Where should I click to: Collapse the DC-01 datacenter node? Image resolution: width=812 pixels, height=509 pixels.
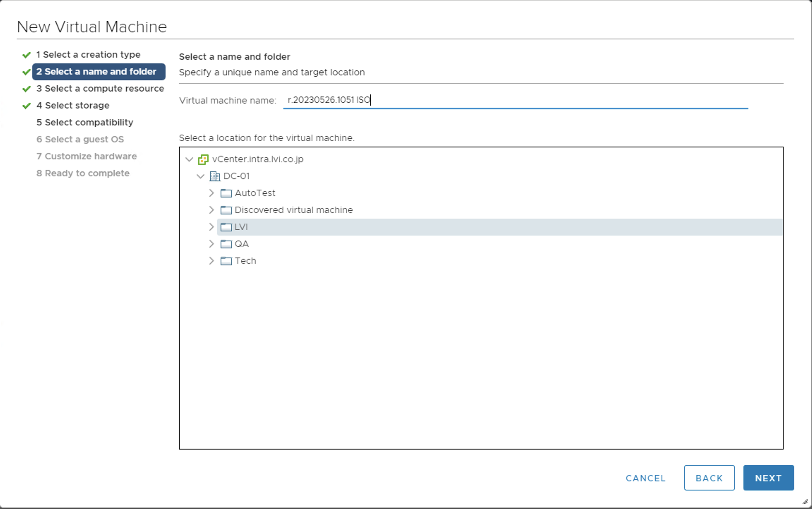click(x=200, y=176)
